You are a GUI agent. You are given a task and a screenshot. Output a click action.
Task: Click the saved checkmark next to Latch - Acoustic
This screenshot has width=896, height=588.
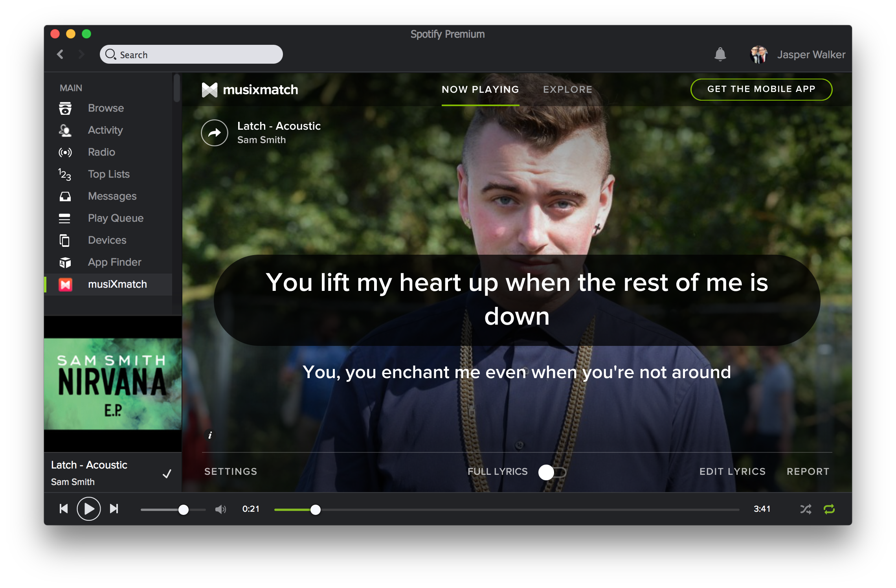167,474
